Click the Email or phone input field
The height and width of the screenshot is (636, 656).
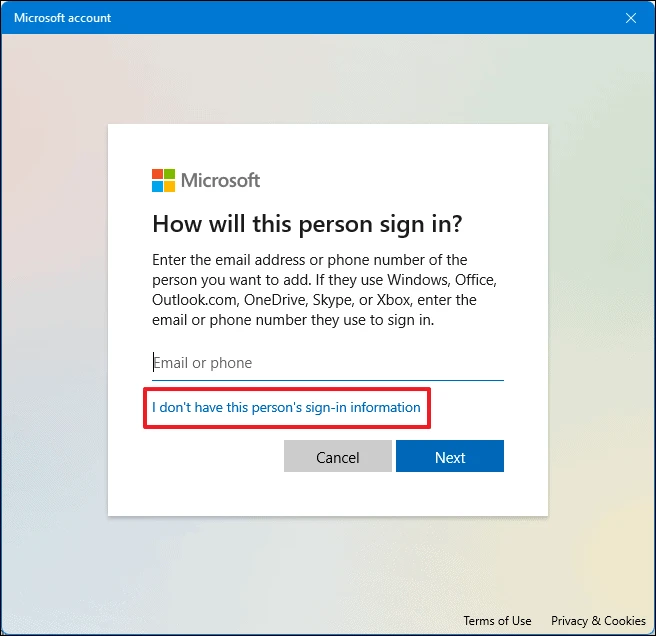coord(328,363)
